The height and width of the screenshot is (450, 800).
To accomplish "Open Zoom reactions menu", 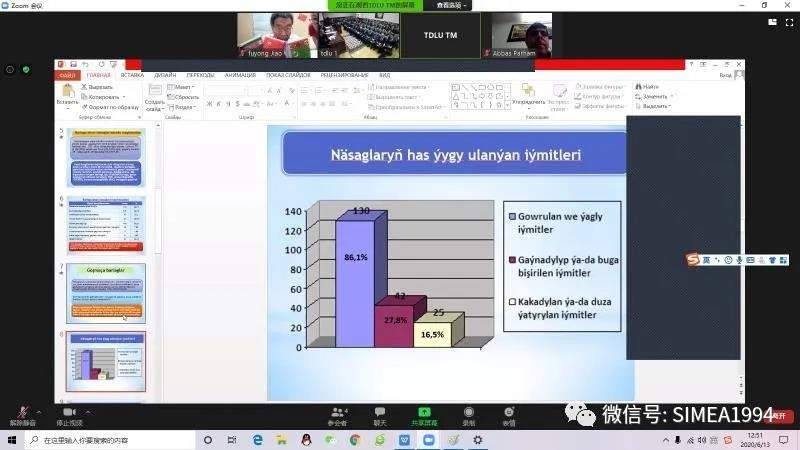I will pyautogui.click(x=509, y=413).
